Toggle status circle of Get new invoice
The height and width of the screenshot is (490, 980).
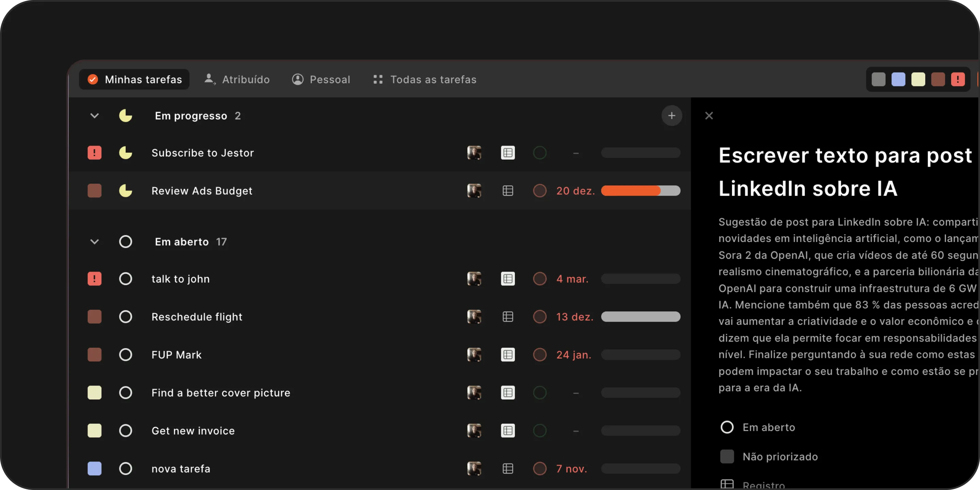pos(126,431)
